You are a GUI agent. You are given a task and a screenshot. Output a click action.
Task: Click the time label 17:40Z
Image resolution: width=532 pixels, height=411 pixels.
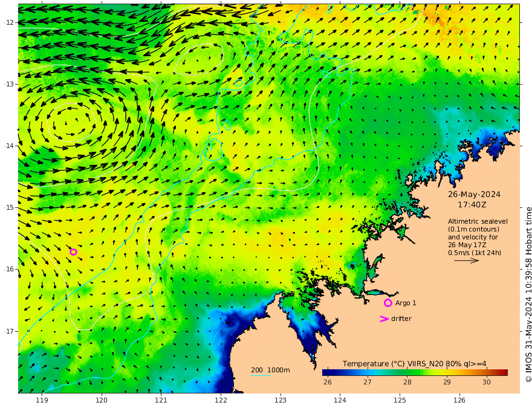(x=472, y=205)
